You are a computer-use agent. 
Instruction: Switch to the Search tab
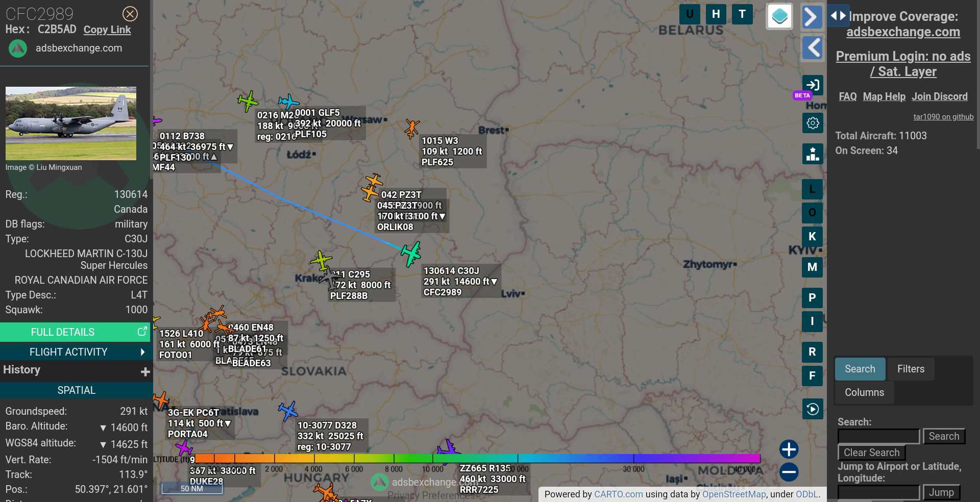[x=860, y=369]
